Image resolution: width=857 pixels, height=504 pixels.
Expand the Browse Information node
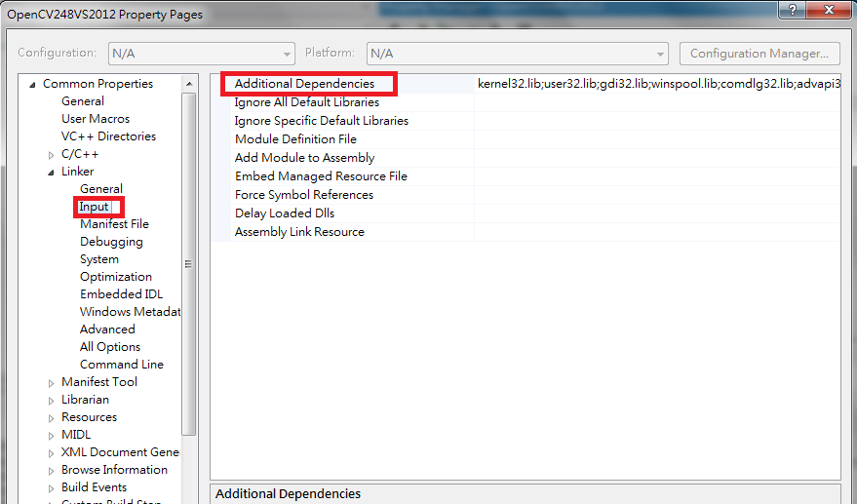click(x=52, y=471)
